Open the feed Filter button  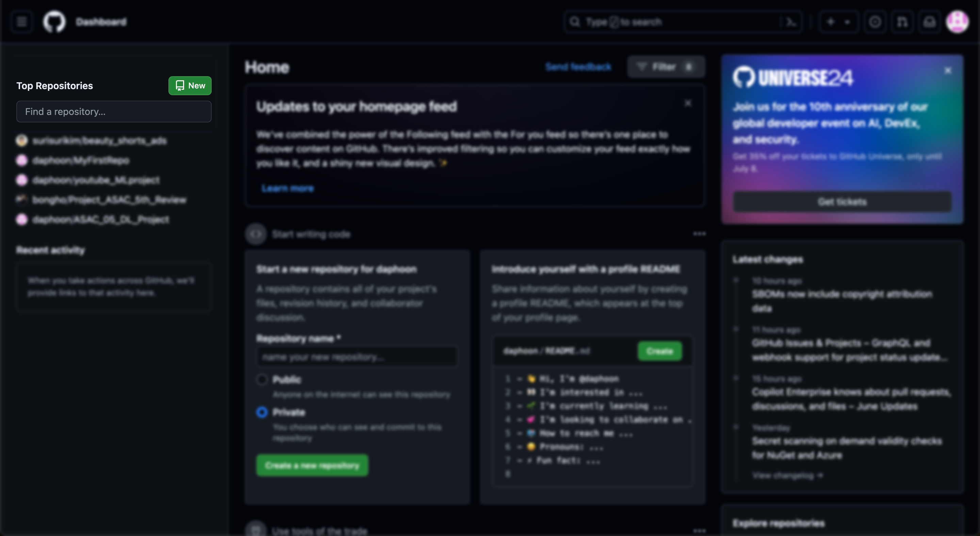666,67
